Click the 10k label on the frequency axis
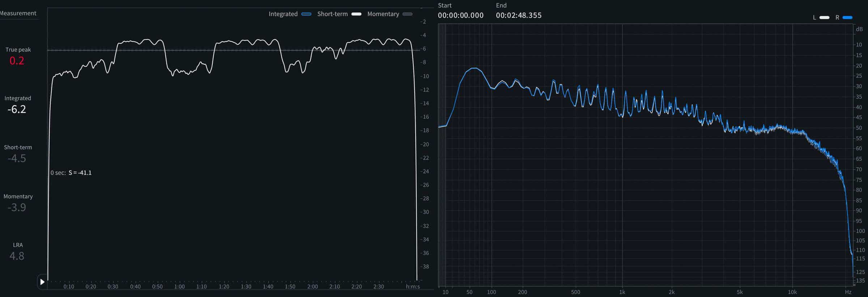This screenshot has width=868, height=297. tap(792, 292)
